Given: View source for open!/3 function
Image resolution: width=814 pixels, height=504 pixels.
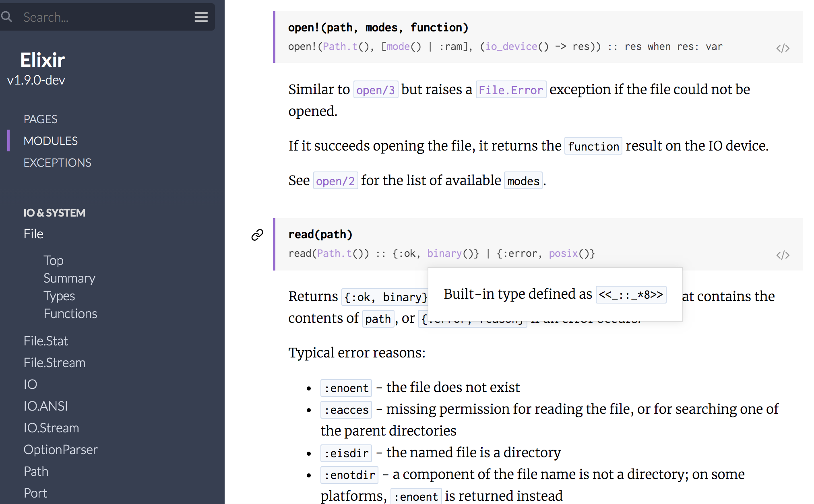Looking at the screenshot, I should pos(782,48).
